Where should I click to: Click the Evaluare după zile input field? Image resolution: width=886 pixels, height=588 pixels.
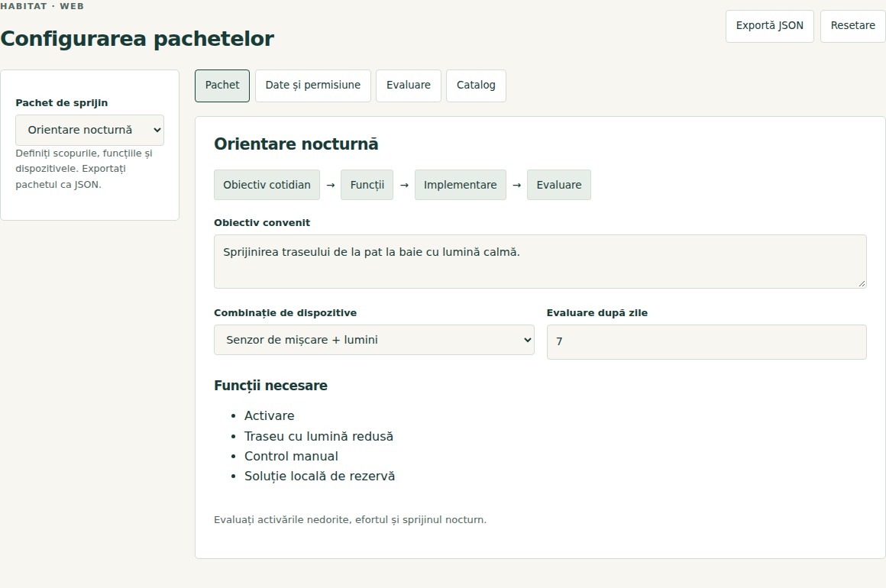click(707, 342)
